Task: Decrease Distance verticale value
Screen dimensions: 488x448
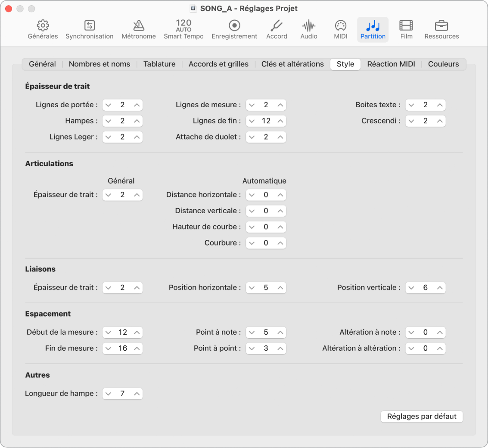Action: pyautogui.click(x=252, y=211)
